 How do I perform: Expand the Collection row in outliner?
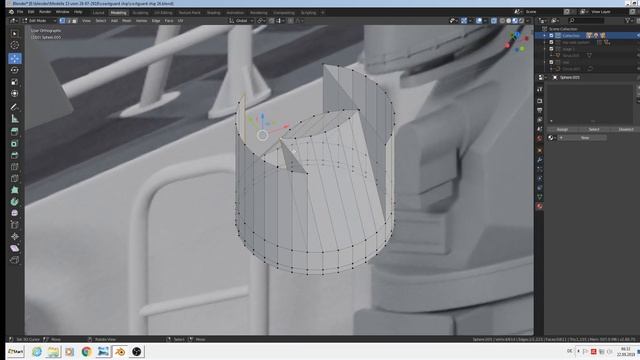click(x=544, y=36)
